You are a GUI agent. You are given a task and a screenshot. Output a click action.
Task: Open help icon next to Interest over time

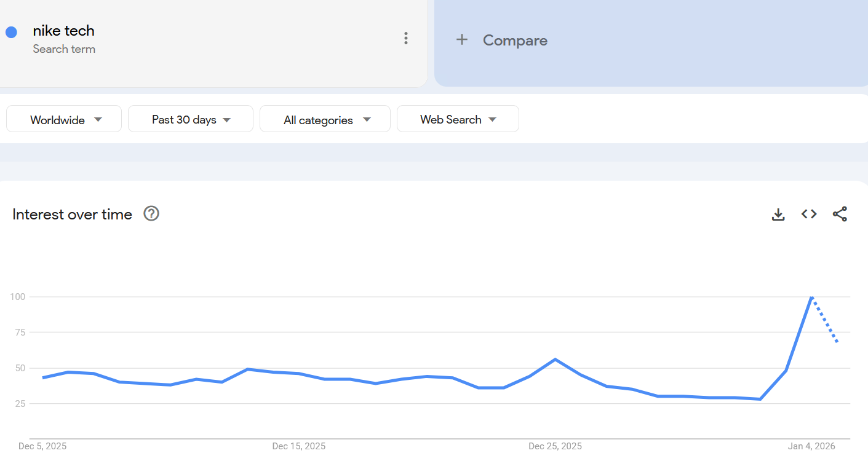[x=151, y=213]
